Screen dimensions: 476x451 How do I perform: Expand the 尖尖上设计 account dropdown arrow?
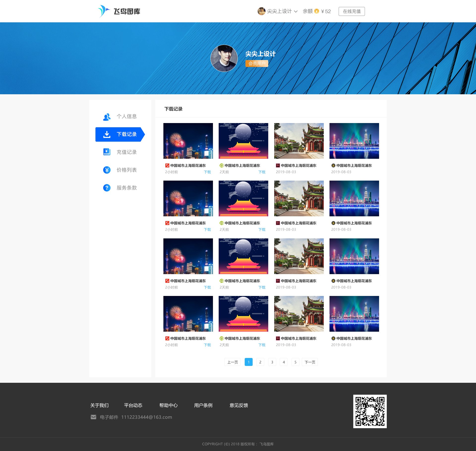(296, 11)
